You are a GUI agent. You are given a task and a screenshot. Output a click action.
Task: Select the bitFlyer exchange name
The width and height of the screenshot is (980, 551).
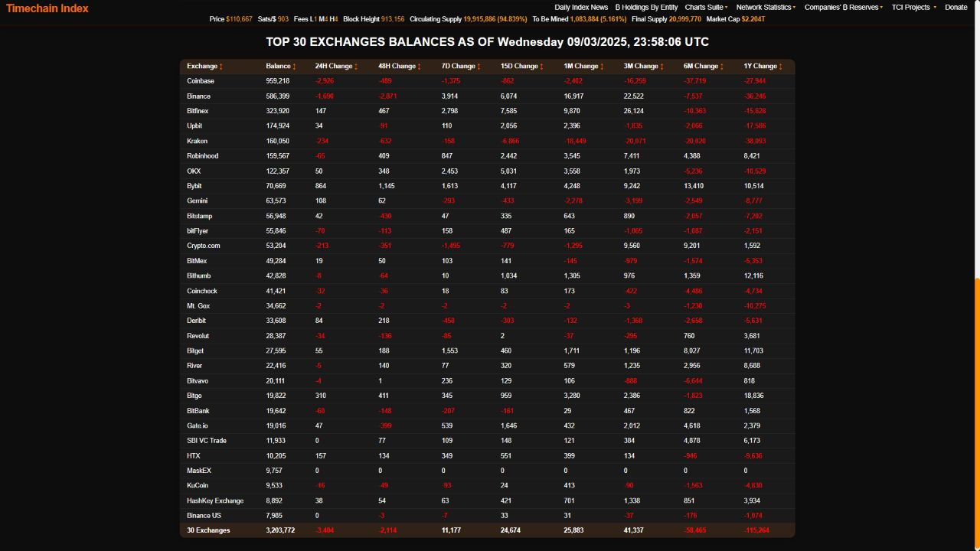[198, 231]
